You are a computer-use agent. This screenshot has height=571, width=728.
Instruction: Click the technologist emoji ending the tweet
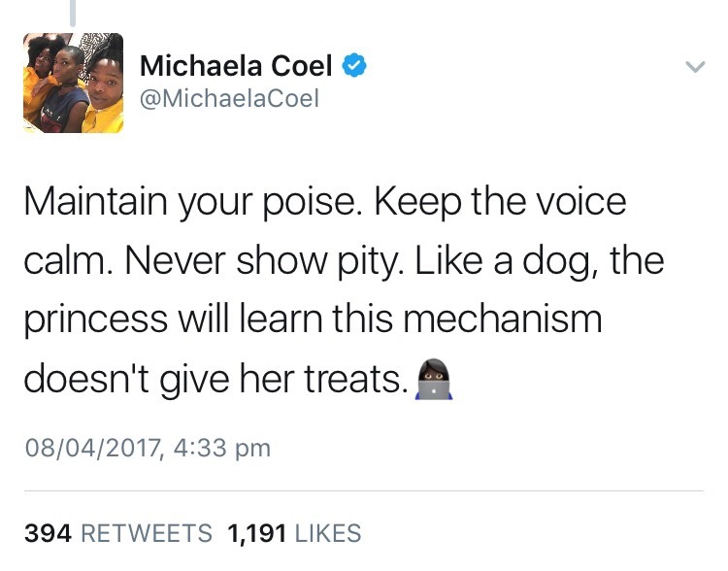click(x=433, y=379)
